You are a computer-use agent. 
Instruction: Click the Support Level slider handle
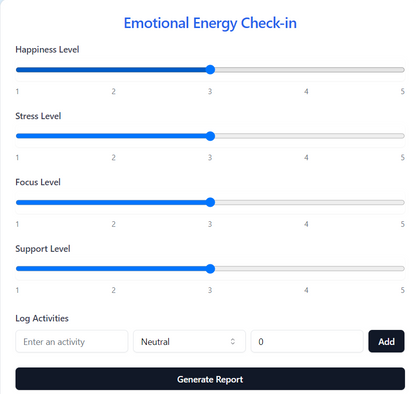(x=210, y=269)
